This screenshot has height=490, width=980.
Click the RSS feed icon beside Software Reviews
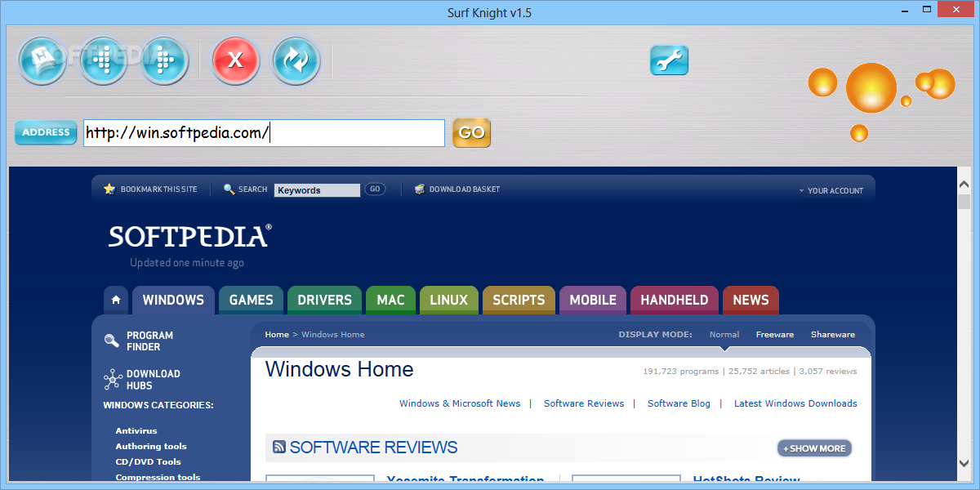click(279, 448)
